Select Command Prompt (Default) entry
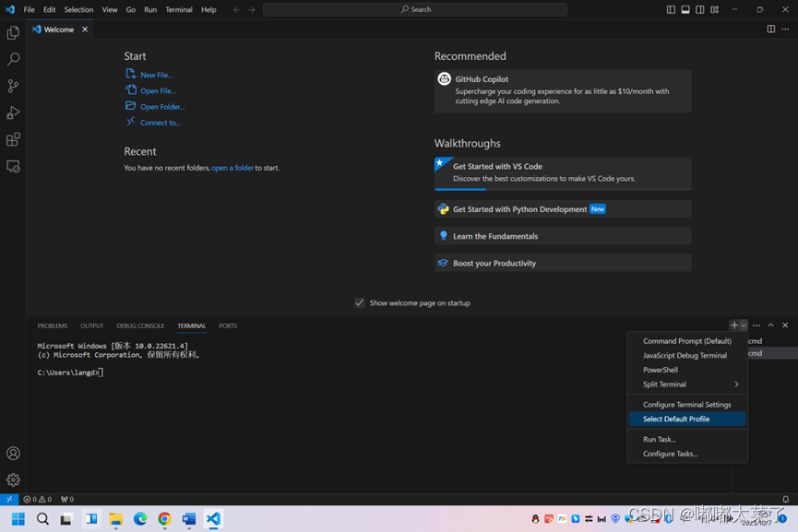 click(687, 341)
